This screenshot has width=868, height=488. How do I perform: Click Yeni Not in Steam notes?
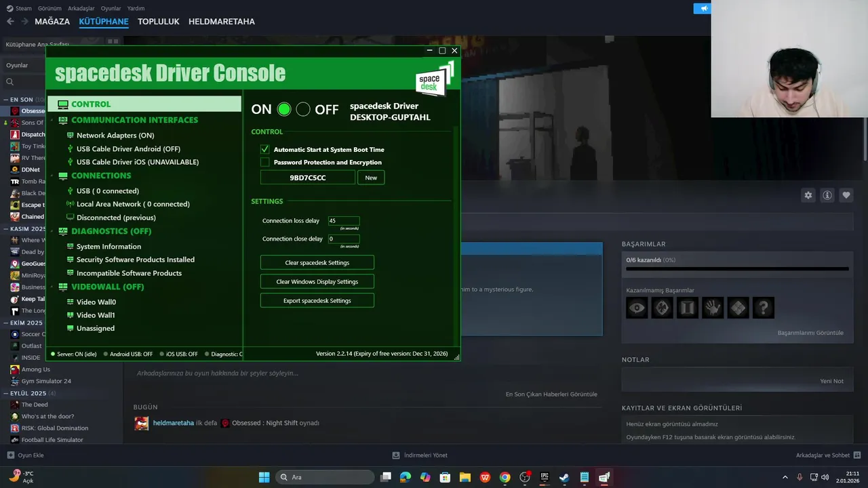831,381
